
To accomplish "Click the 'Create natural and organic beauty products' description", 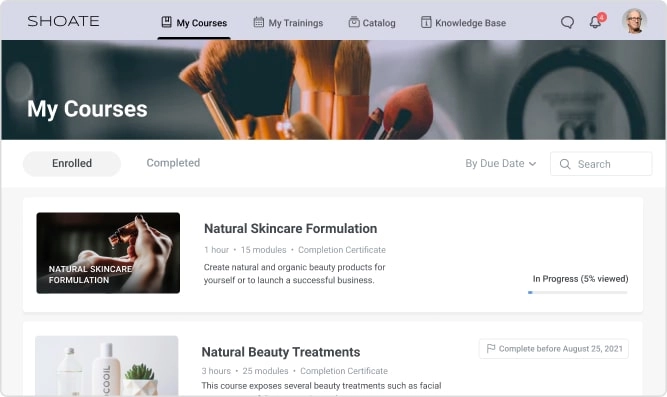I will [294, 274].
